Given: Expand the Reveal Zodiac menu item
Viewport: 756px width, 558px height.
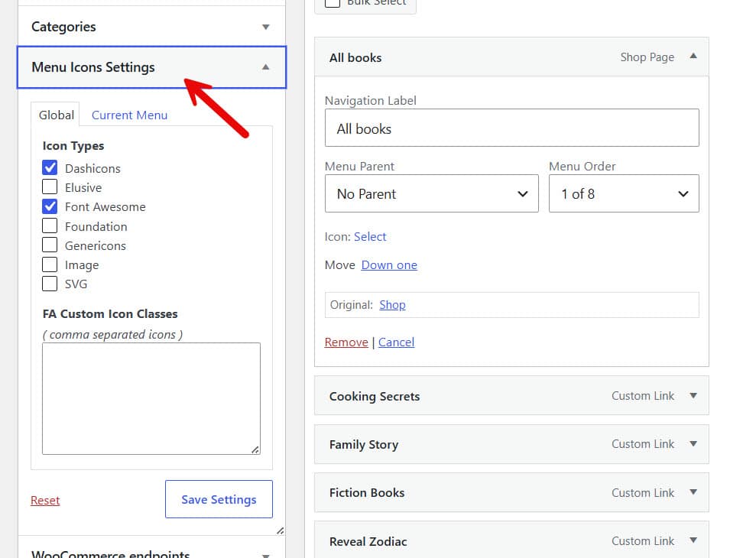Looking at the screenshot, I should click(x=693, y=540).
